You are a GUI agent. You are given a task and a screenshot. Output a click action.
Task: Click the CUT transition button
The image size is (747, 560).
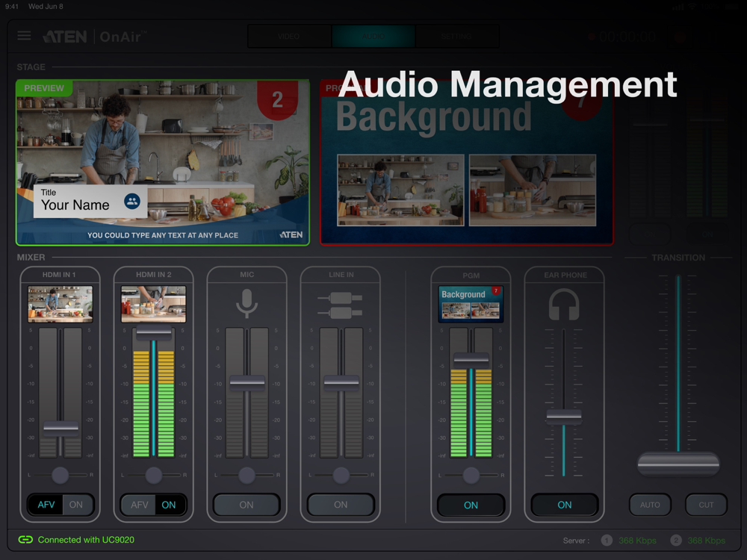point(706,505)
